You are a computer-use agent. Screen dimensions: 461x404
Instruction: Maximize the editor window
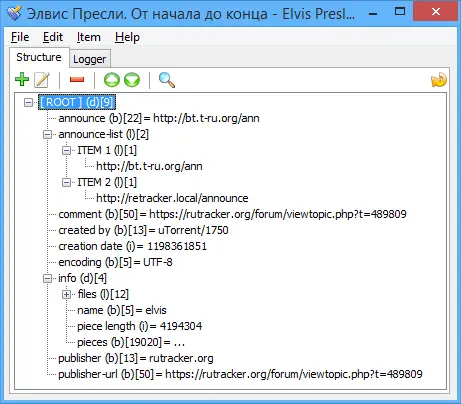coord(400,12)
